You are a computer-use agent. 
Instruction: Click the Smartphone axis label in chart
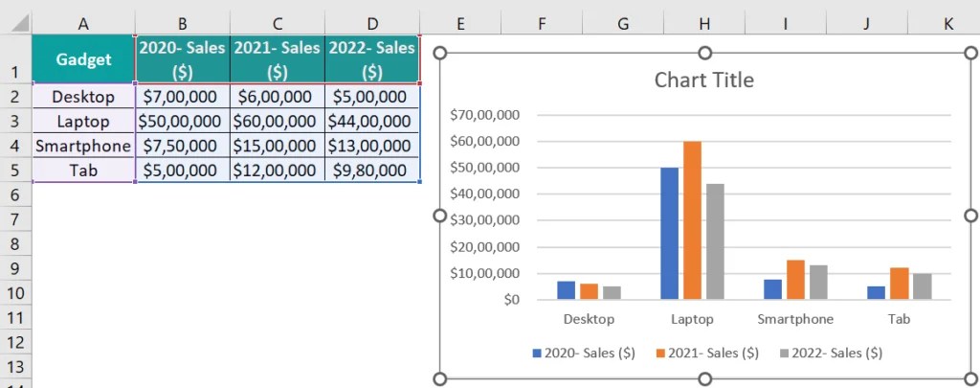795,319
